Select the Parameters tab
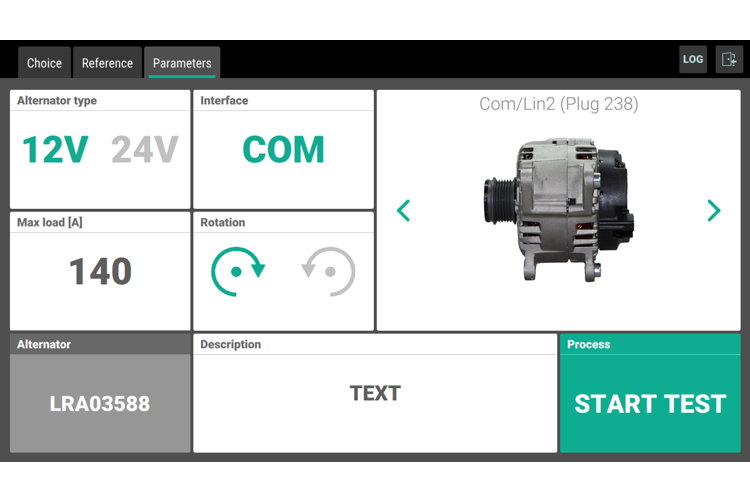Viewport: 750px width, 500px height. coord(182,63)
